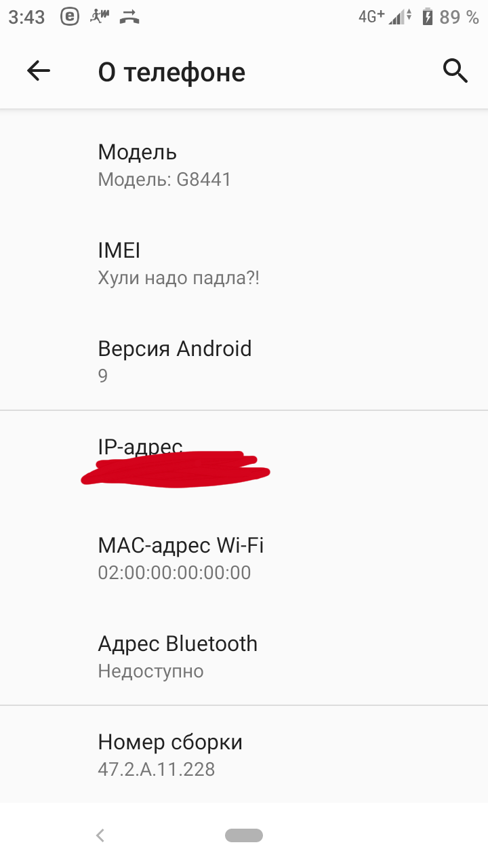Tap the missed call status icon

[x=129, y=17]
